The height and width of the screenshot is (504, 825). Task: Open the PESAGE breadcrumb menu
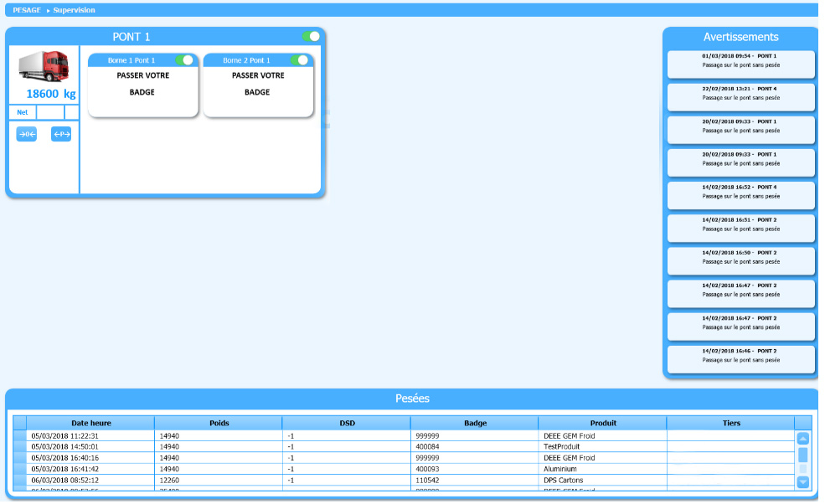pyautogui.click(x=27, y=10)
